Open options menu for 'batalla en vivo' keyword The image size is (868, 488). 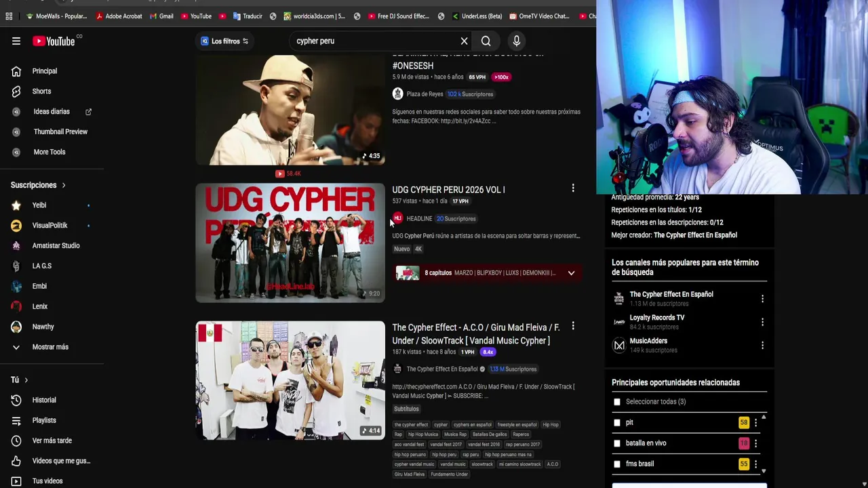(755, 444)
